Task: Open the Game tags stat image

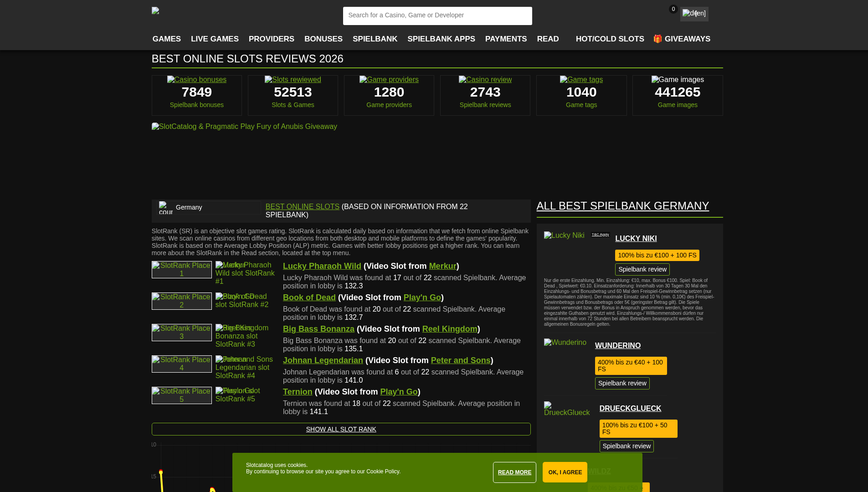Action: pyautogui.click(x=581, y=79)
